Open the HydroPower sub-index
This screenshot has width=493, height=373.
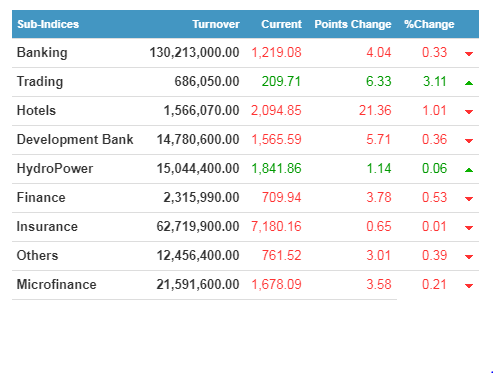pyautogui.click(x=55, y=169)
